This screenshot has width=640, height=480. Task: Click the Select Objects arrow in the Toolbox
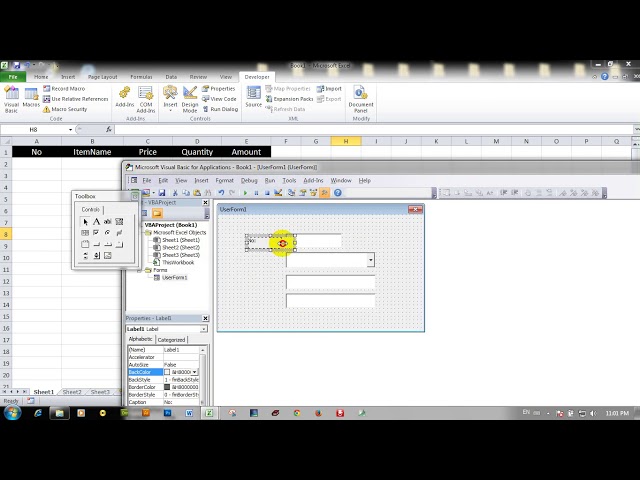point(85,222)
